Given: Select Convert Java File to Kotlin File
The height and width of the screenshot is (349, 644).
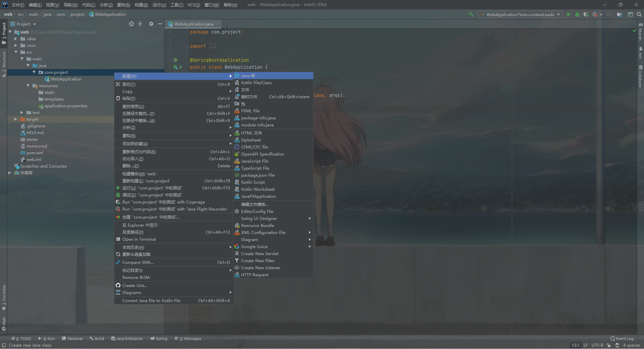Looking at the screenshot, I should click(x=174, y=301).
